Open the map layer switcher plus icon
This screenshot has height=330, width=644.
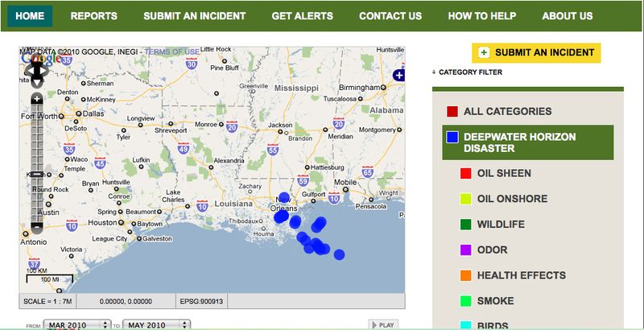coord(398,75)
